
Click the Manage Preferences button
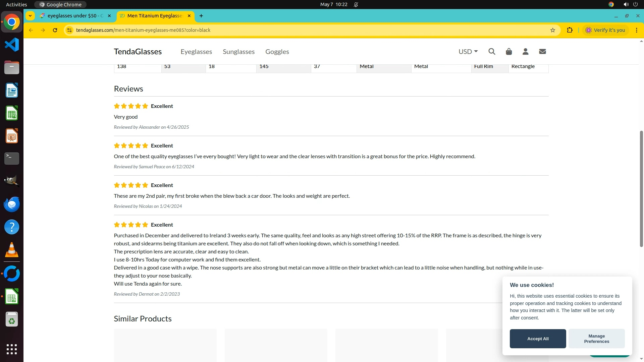pyautogui.click(x=596, y=339)
